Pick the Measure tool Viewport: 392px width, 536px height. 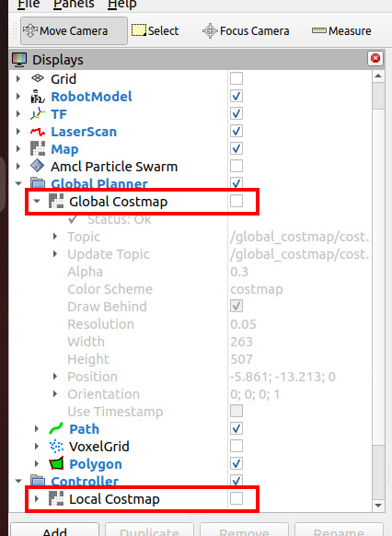pos(341,30)
